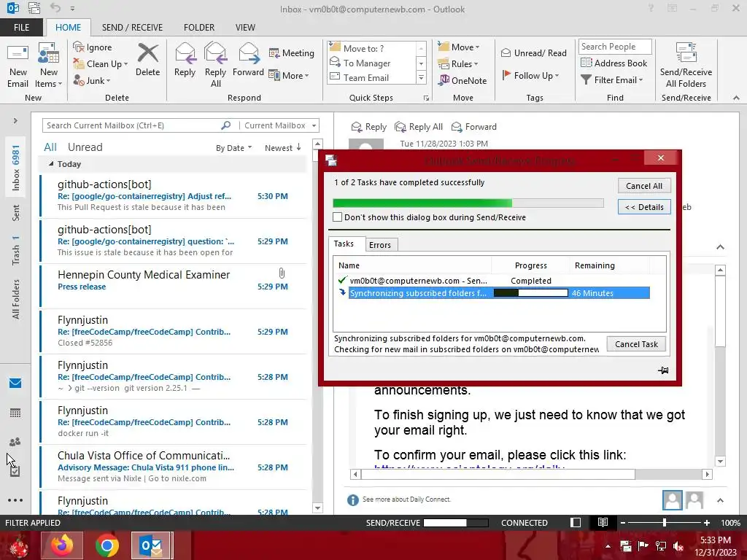
Task: Select the Tasks tab in dialog
Action: 344,244
